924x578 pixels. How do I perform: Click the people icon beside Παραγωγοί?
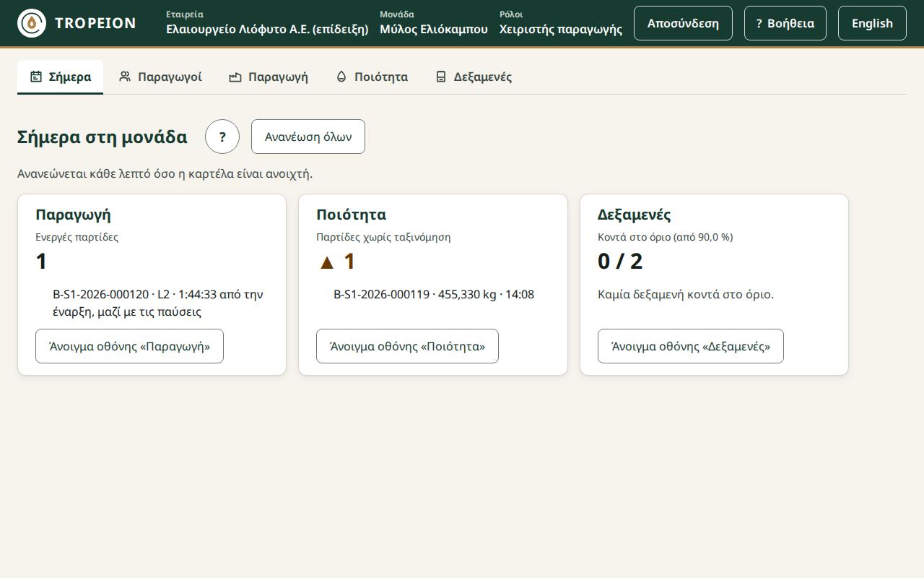pos(125,77)
